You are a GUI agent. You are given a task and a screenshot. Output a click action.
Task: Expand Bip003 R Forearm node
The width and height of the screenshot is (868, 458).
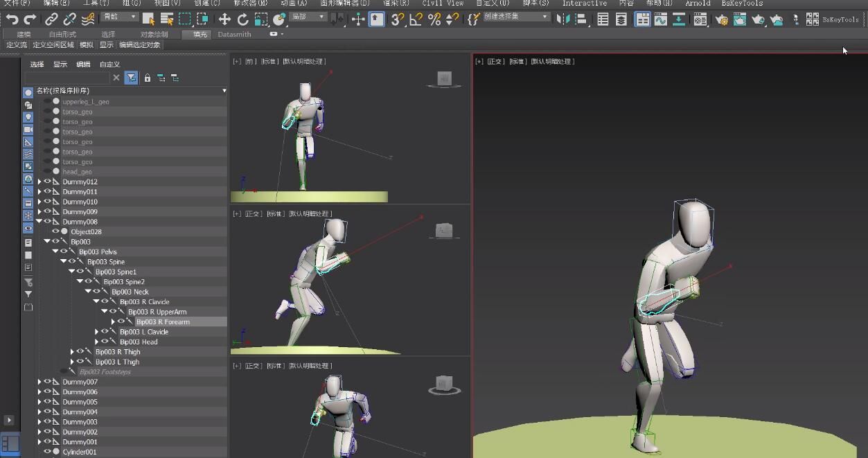click(x=114, y=322)
